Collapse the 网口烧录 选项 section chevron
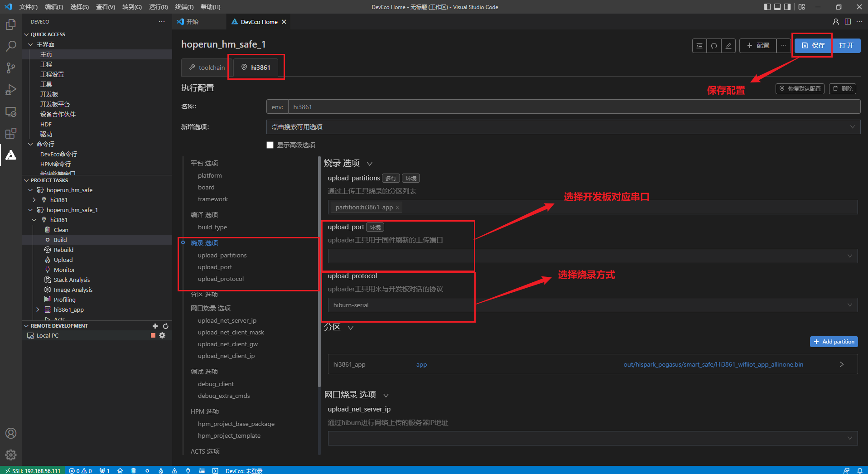Viewport: 868px width, 474px height. [386, 395]
